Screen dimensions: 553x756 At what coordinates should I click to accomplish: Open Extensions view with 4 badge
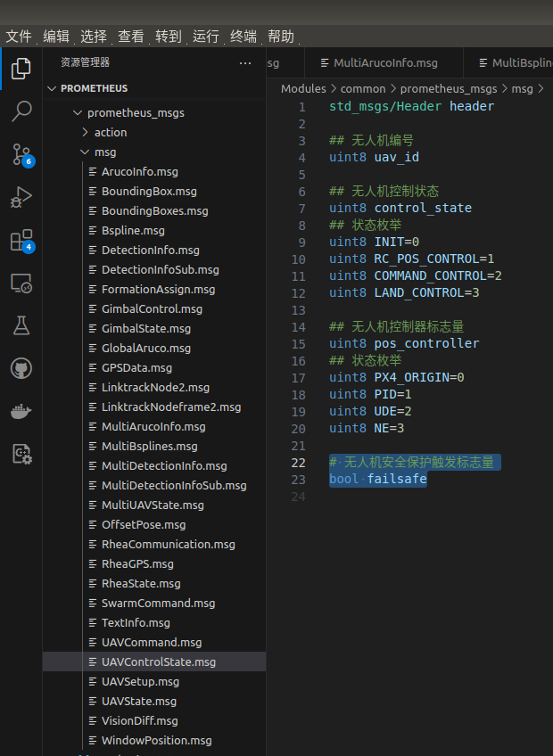point(22,241)
